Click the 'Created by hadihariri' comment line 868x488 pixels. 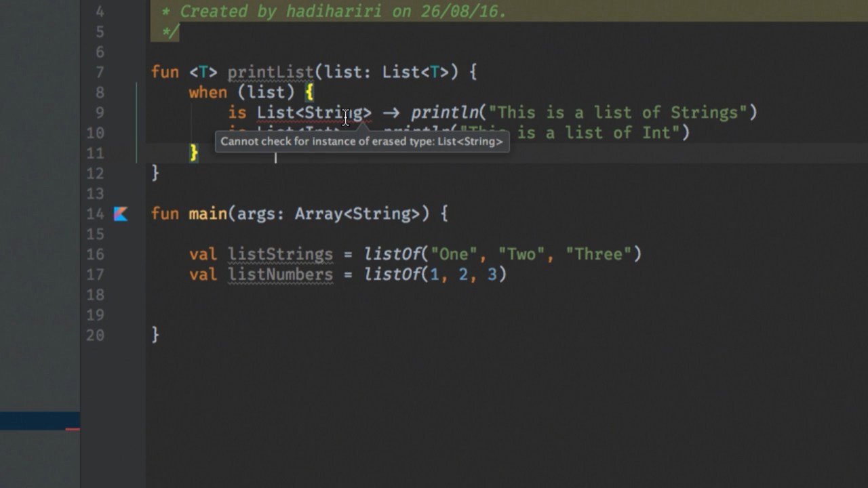coord(334,12)
